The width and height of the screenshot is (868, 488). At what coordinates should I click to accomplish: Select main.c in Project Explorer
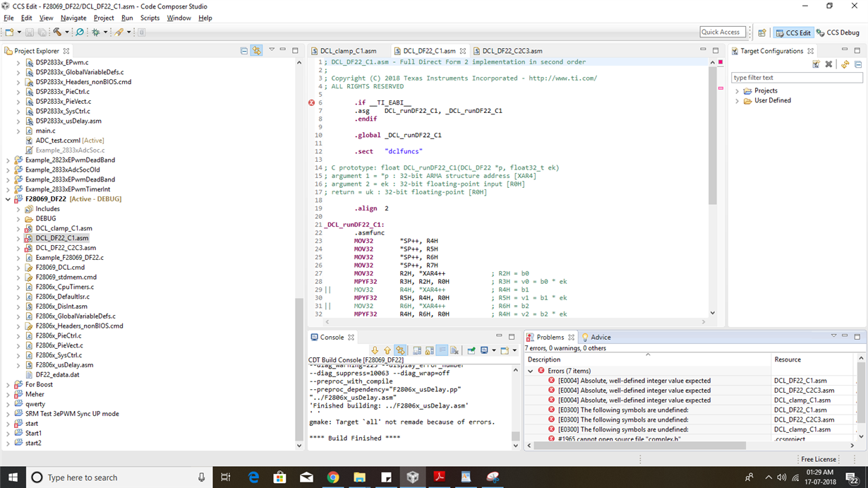pos(45,131)
